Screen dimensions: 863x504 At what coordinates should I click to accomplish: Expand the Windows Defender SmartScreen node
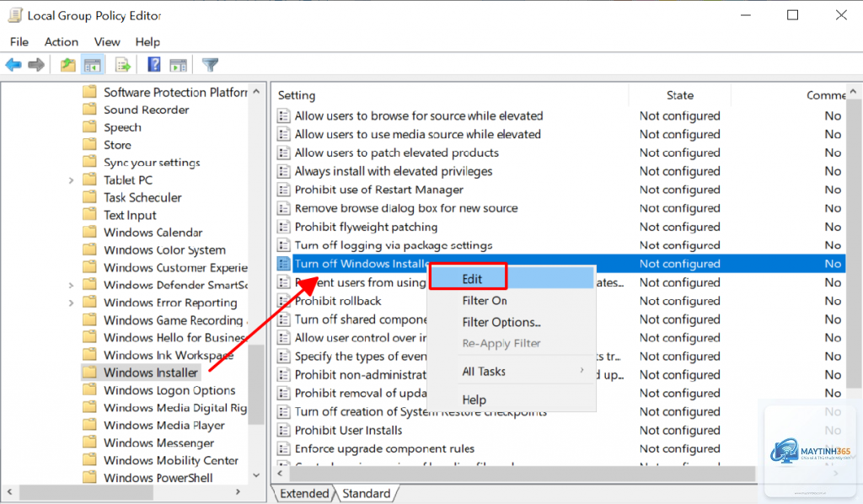coord(71,285)
